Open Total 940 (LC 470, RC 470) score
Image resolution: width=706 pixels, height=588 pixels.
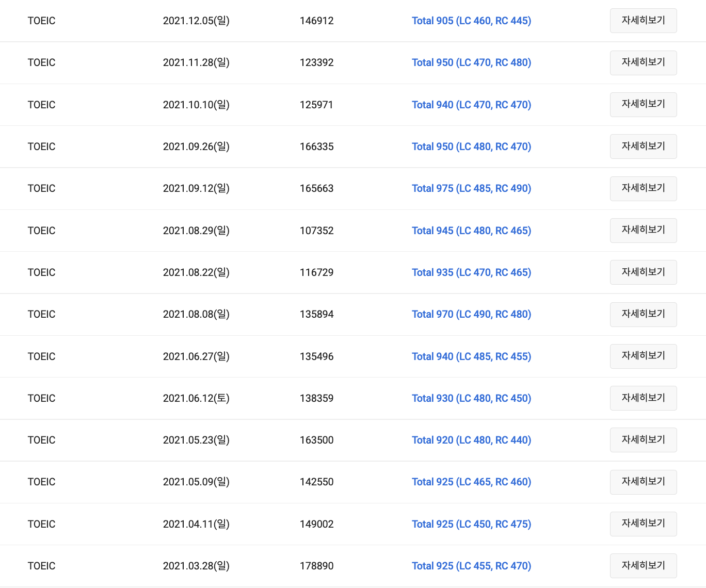(x=471, y=105)
